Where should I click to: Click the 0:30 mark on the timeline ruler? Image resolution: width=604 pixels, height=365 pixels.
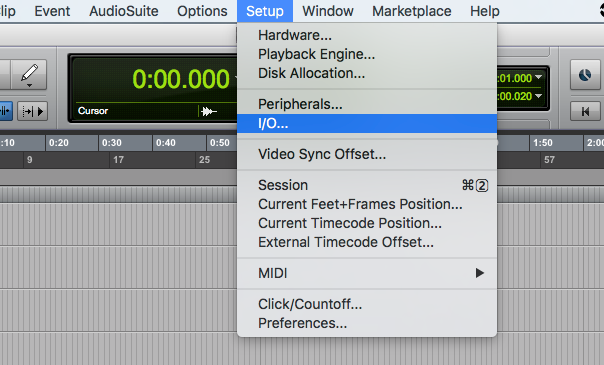tap(112, 143)
